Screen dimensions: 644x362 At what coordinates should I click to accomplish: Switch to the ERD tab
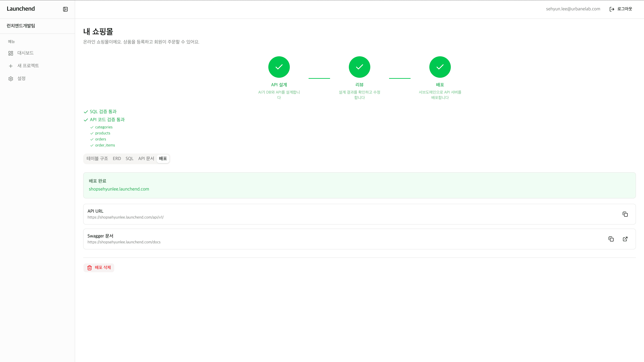click(x=117, y=158)
